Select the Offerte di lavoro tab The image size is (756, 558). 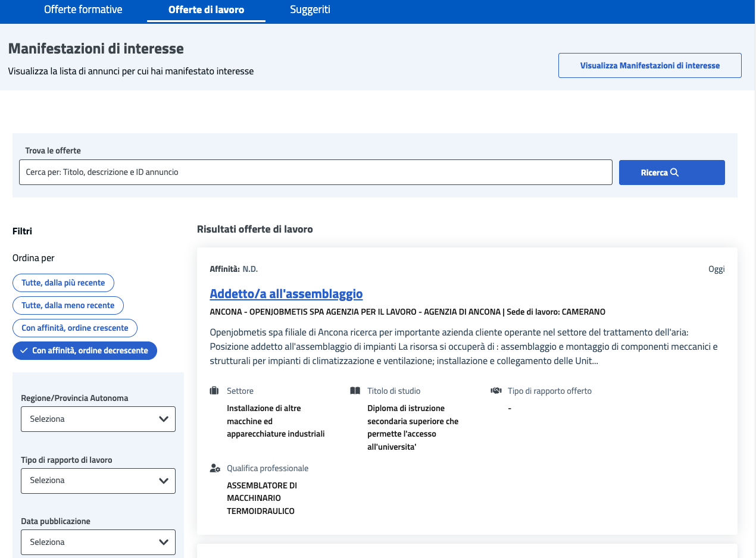[206, 10]
